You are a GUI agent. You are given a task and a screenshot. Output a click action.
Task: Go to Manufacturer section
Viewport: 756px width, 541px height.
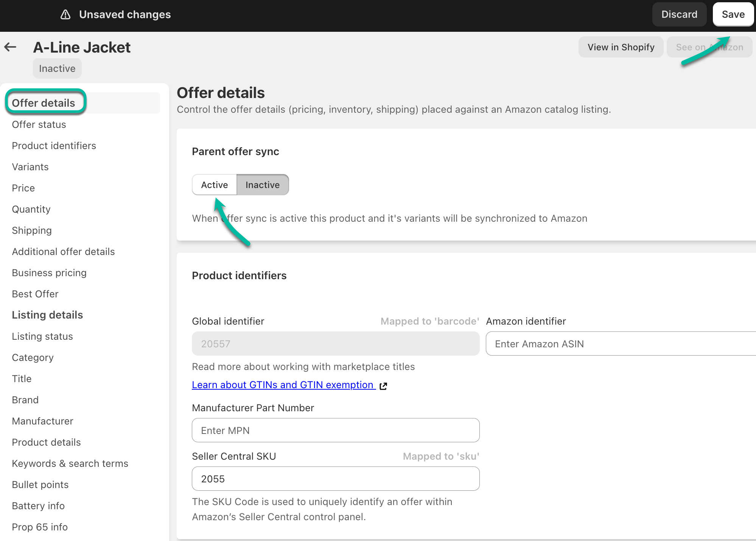pos(43,421)
